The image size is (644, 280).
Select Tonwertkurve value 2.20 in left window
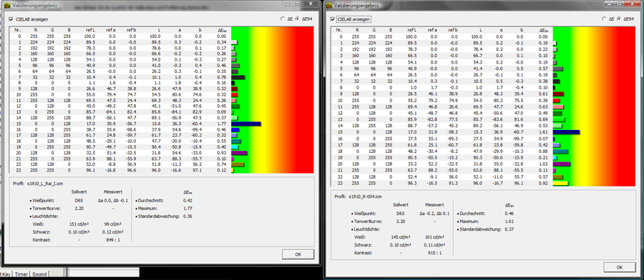point(79,209)
